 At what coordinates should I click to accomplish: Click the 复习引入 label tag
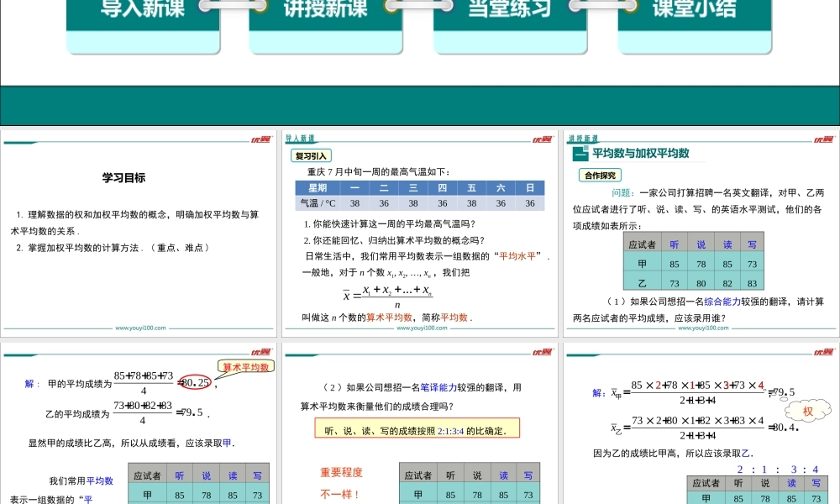point(311,155)
